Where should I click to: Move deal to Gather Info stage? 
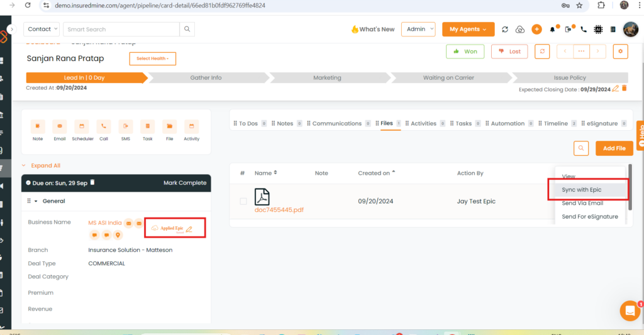(x=206, y=77)
